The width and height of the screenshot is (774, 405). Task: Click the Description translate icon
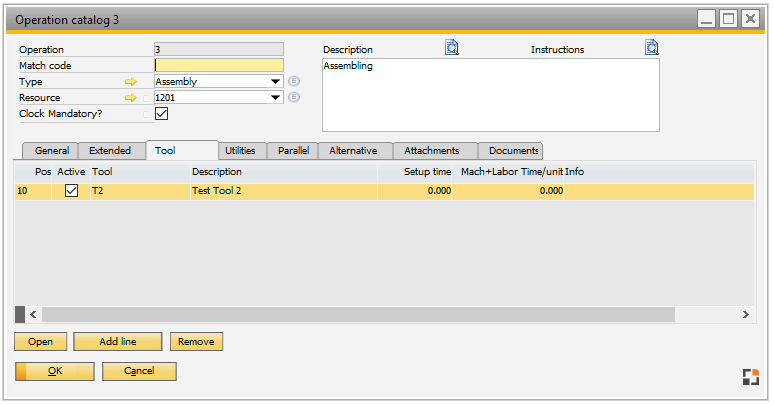point(452,47)
